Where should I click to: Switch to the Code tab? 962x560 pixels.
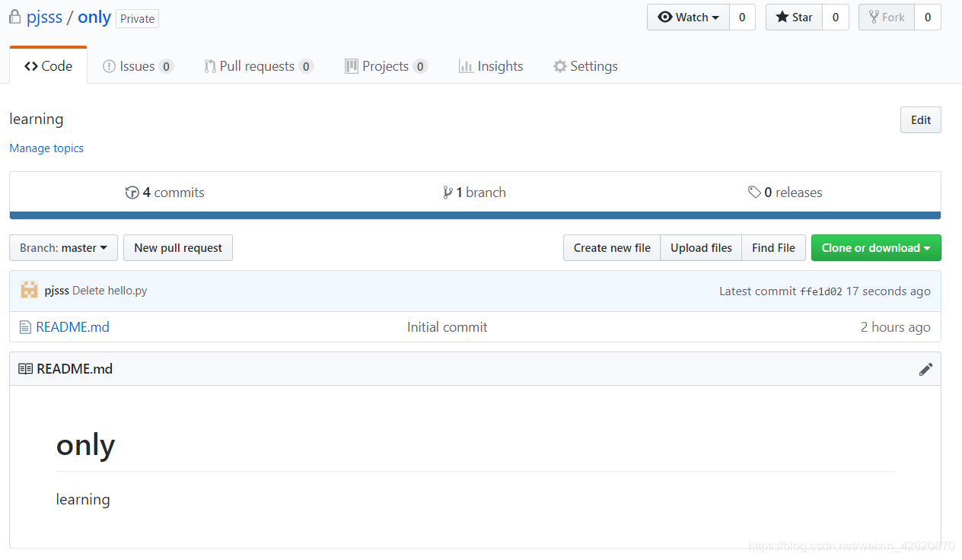click(x=48, y=66)
